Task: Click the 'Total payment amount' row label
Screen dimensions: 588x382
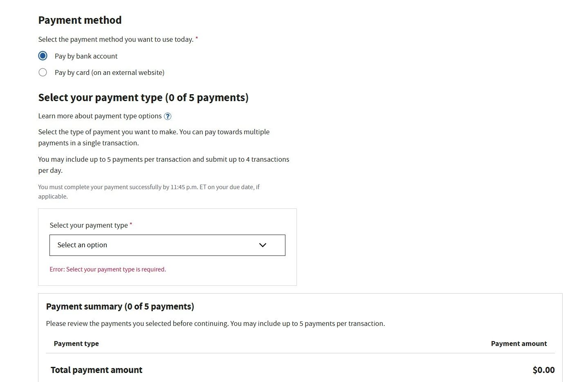Action: [x=96, y=370]
